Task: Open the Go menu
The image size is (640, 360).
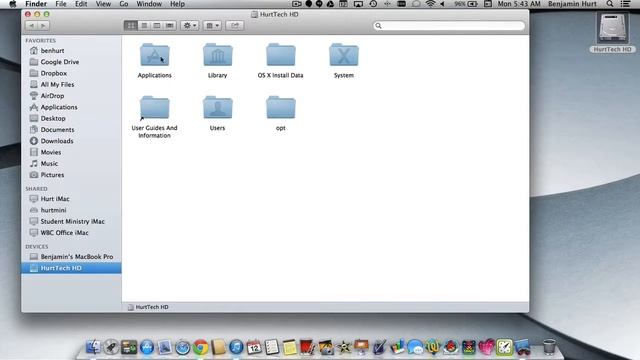Action: click(x=124, y=4)
